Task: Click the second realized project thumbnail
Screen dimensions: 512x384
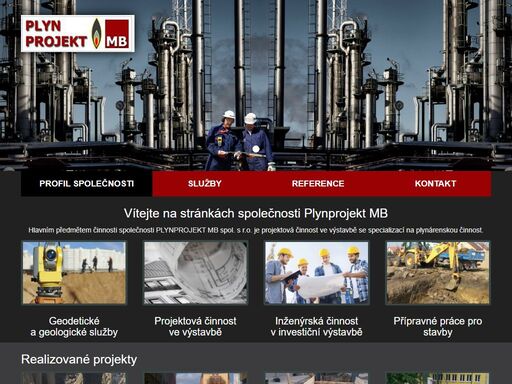Action: tap(196, 378)
